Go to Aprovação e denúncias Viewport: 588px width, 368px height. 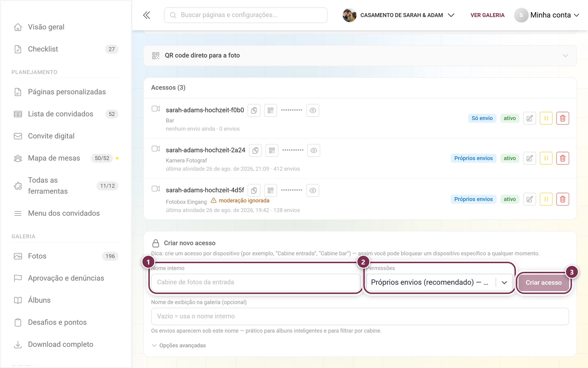pos(66,278)
